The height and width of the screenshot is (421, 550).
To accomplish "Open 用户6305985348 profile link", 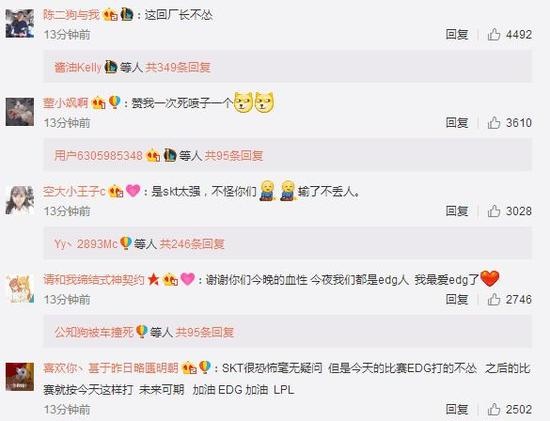I will (98, 155).
